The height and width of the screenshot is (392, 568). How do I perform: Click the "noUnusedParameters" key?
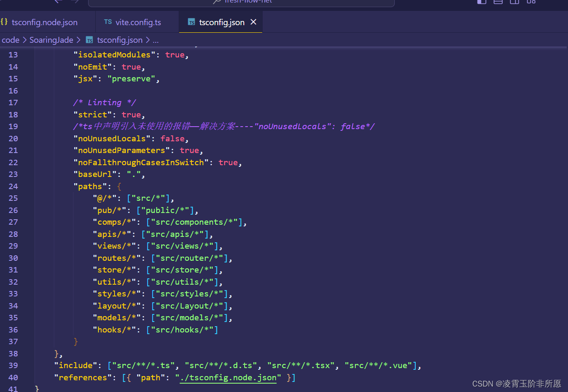tap(122, 150)
